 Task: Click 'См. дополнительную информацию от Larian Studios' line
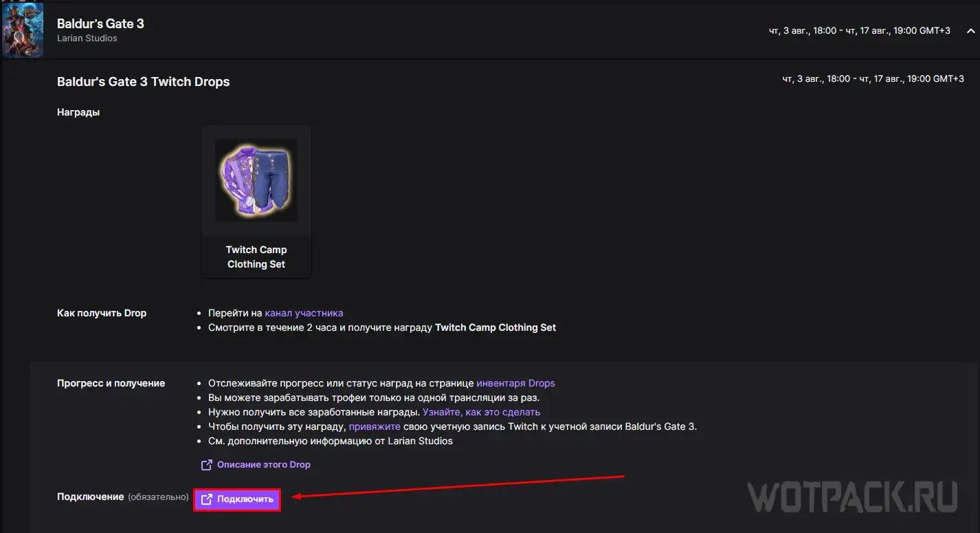331,441
